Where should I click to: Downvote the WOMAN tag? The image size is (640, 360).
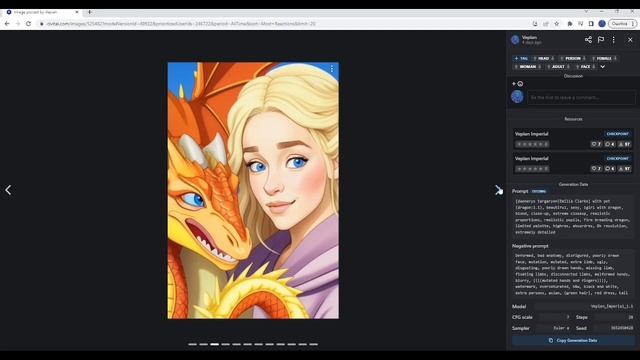click(539, 67)
